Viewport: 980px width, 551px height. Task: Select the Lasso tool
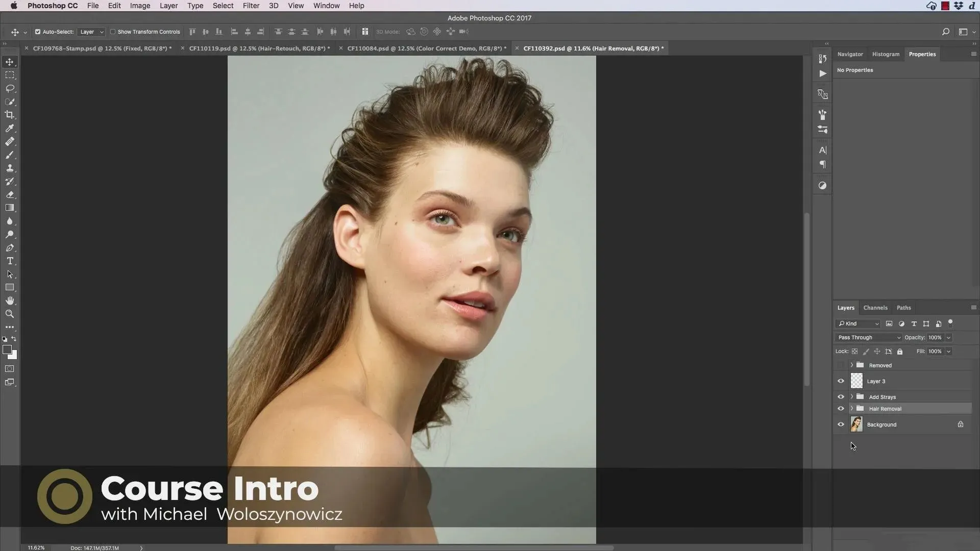pos(10,88)
